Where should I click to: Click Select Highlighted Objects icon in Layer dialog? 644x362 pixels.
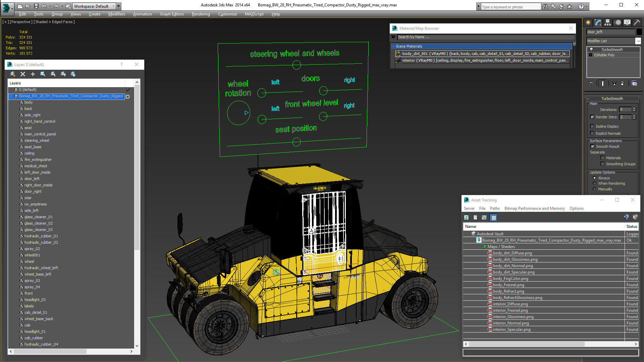pos(43,74)
